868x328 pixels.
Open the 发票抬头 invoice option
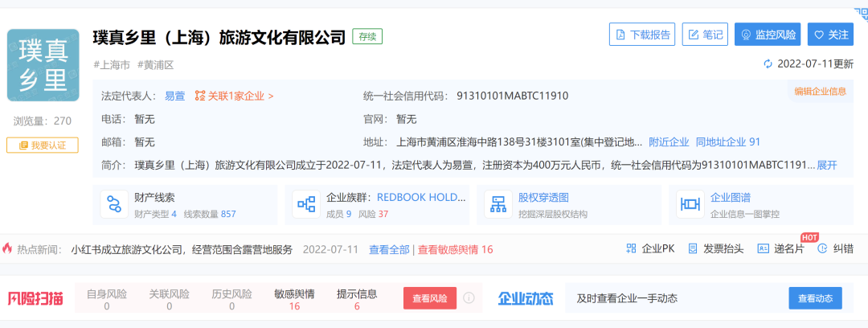716,248
